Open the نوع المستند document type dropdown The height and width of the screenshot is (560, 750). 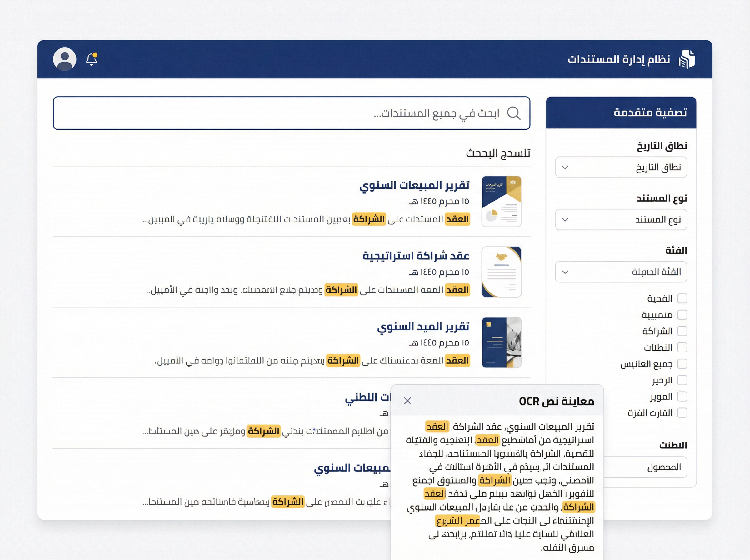pyautogui.click(x=621, y=220)
